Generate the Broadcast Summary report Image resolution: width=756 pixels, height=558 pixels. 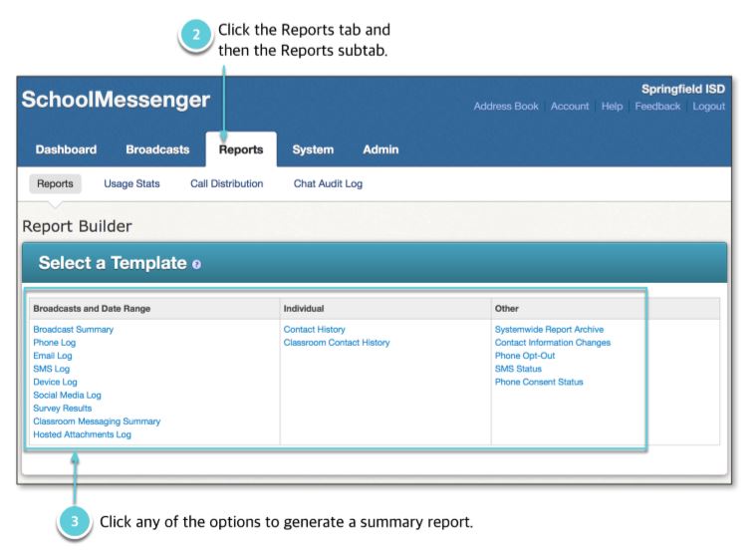pyautogui.click(x=74, y=330)
